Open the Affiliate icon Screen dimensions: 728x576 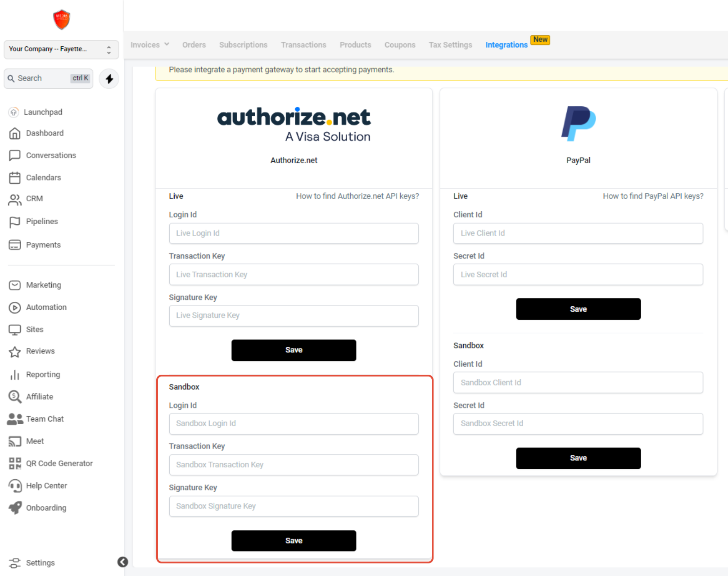tap(15, 397)
